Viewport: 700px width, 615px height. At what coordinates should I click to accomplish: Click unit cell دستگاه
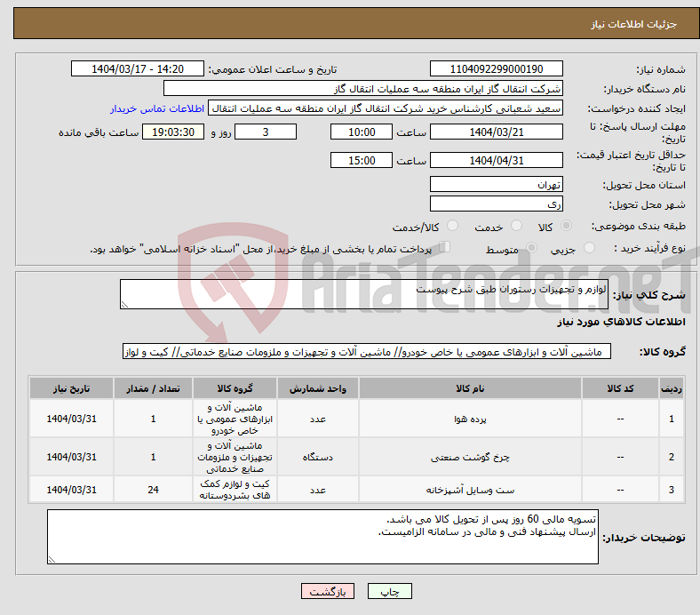point(317,457)
